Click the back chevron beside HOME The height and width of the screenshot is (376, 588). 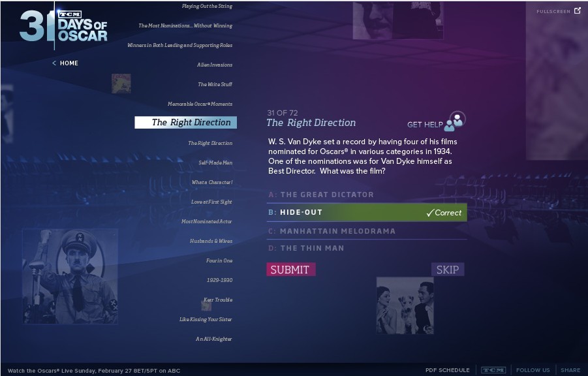pyautogui.click(x=54, y=63)
